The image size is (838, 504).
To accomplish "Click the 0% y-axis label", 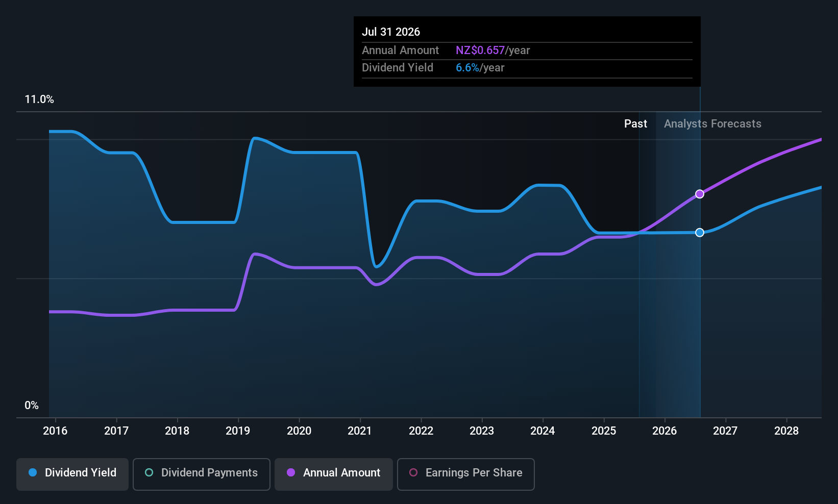I will point(32,406).
